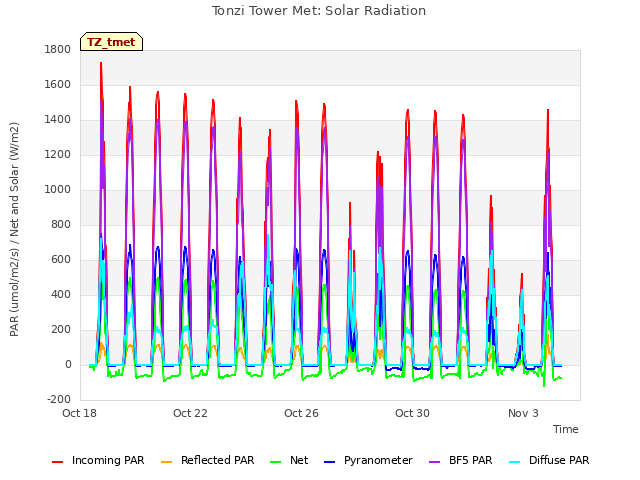This screenshot has height=480, width=640.
Task: Click the 1600 y-axis tick label
Action: coord(58,85)
